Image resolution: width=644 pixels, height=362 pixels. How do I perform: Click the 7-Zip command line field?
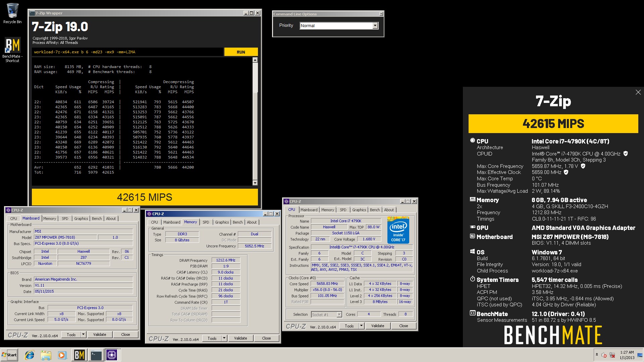coord(127,52)
